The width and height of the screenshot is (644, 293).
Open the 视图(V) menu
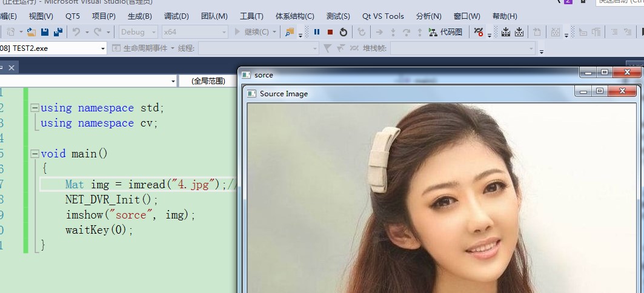click(x=41, y=16)
